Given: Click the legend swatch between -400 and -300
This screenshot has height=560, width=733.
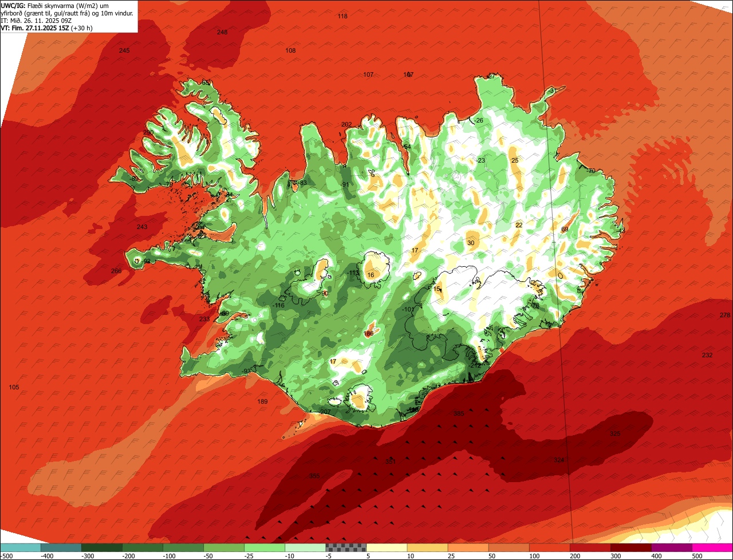Looking at the screenshot, I should tap(61, 547).
